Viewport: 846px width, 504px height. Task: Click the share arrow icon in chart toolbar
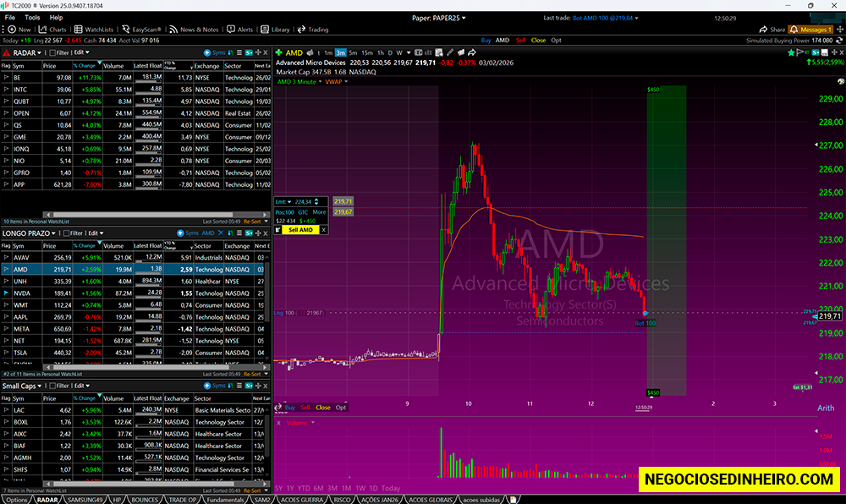472,52
